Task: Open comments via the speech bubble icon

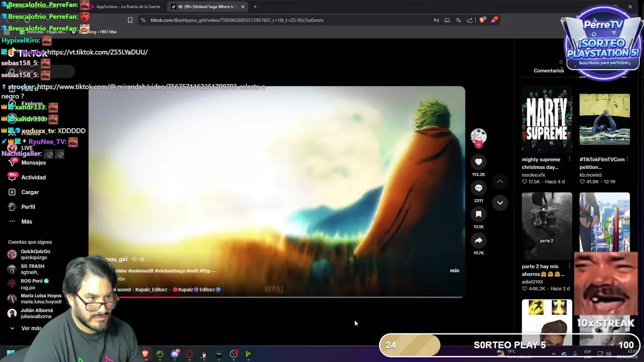Action: pos(478,188)
